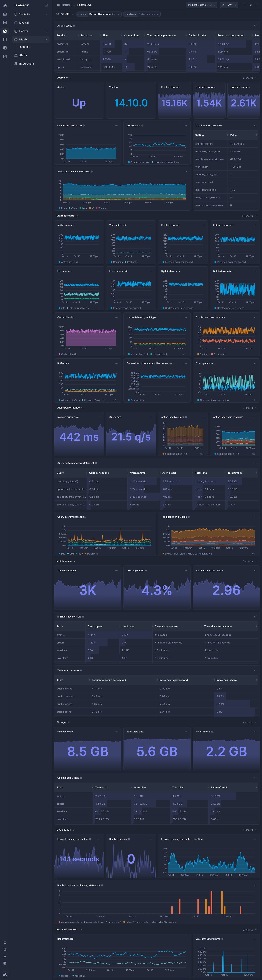This screenshot has height=980, width=262.
Task: Toggle exclusivelock series in Locked tables legend
Action: point(159,354)
